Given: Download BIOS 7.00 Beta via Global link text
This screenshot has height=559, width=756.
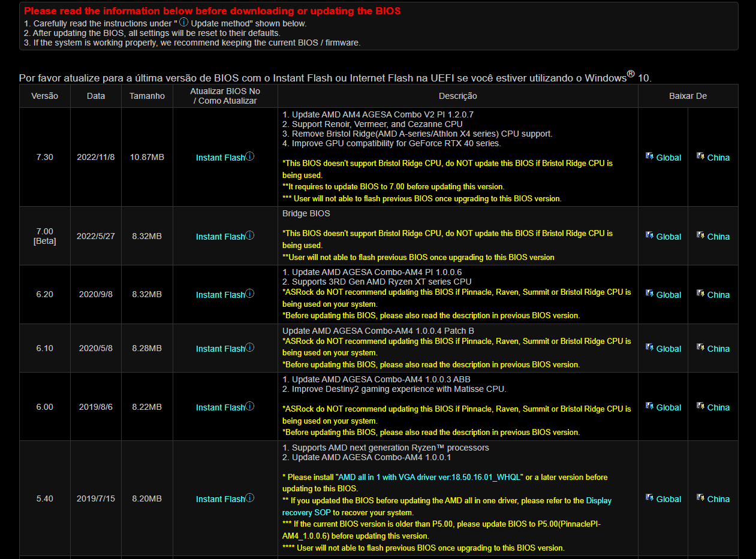Looking at the screenshot, I should coord(668,237).
